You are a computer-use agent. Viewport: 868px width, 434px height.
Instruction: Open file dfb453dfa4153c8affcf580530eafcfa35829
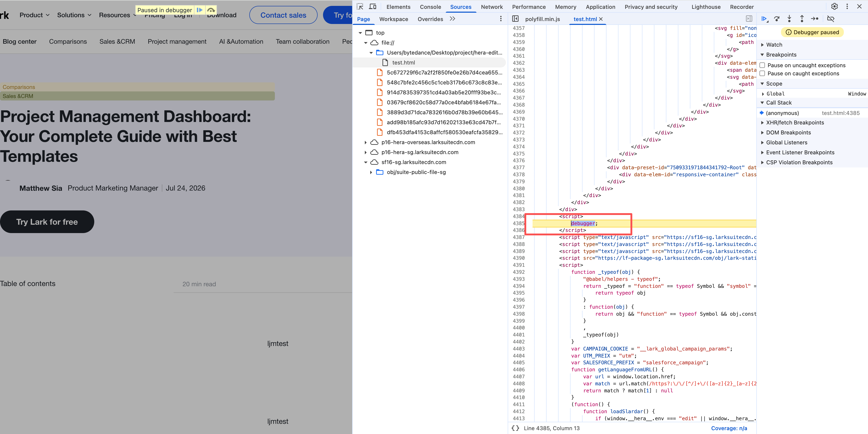(x=444, y=132)
